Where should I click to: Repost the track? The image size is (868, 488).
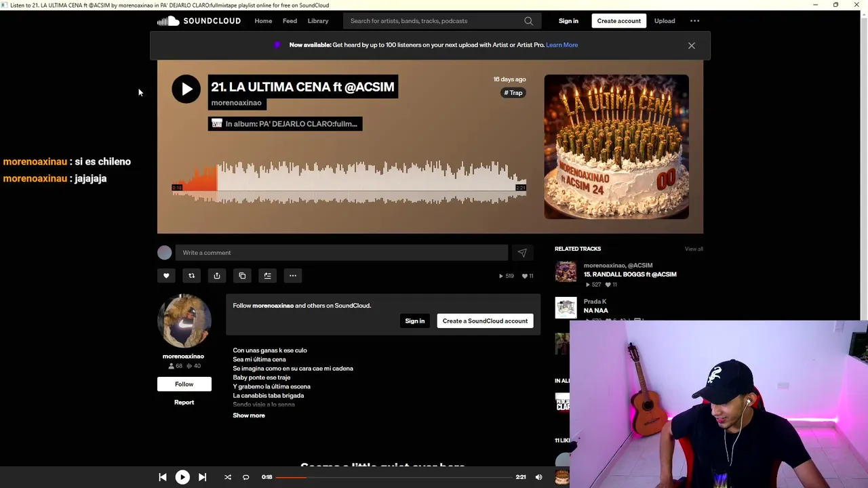pyautogui.click(x=191, y=276)
